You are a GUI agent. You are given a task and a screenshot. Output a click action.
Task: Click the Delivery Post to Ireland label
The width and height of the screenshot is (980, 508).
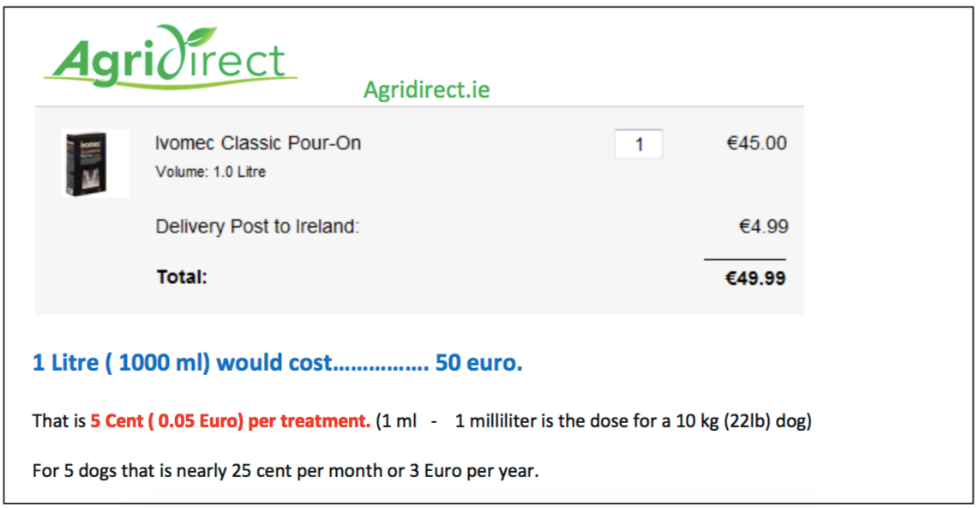click(x=257, y=227)
